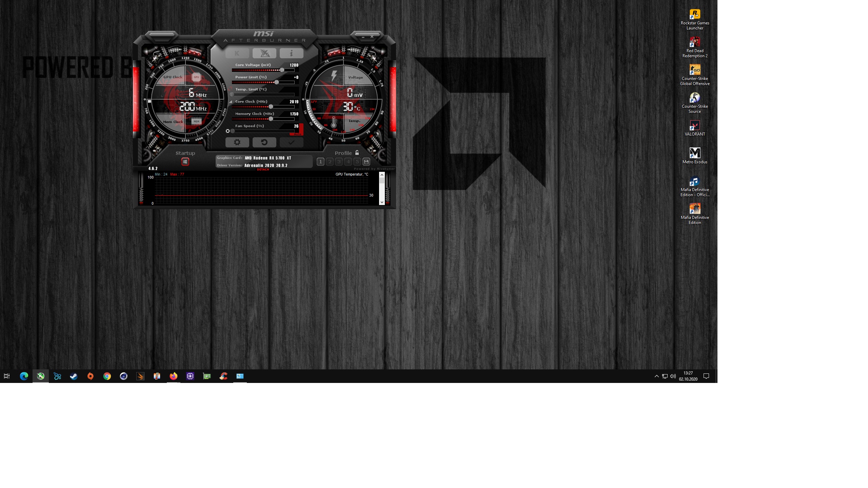The width and height of the screenshot is (868, 488).
Task: Open the Kombustor K button
Action: point(237,53)
